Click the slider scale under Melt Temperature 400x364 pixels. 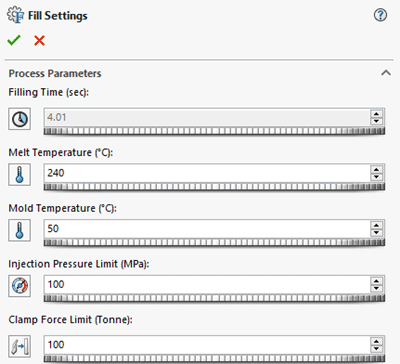click(x=214, y=187)
